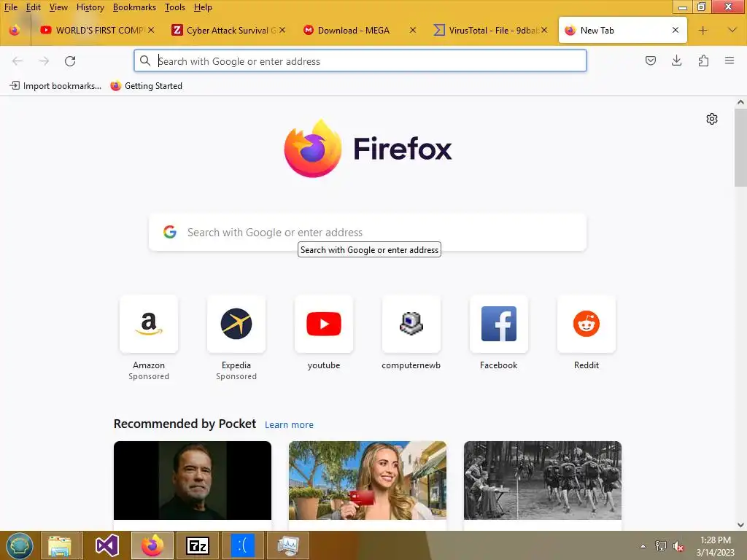Click the Google G logo in search box
Screen dimensions: 747x560
(169, 232)
